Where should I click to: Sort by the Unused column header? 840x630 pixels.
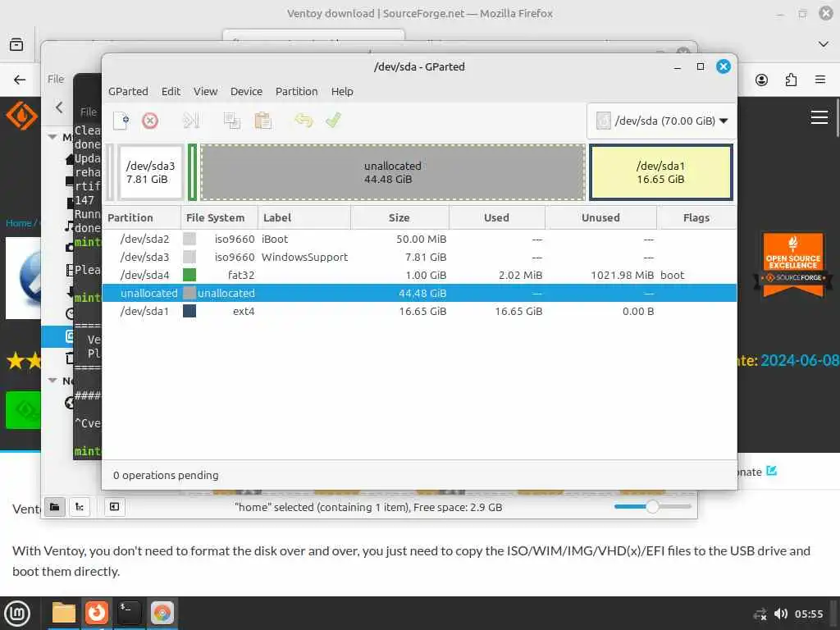[600, 218]
